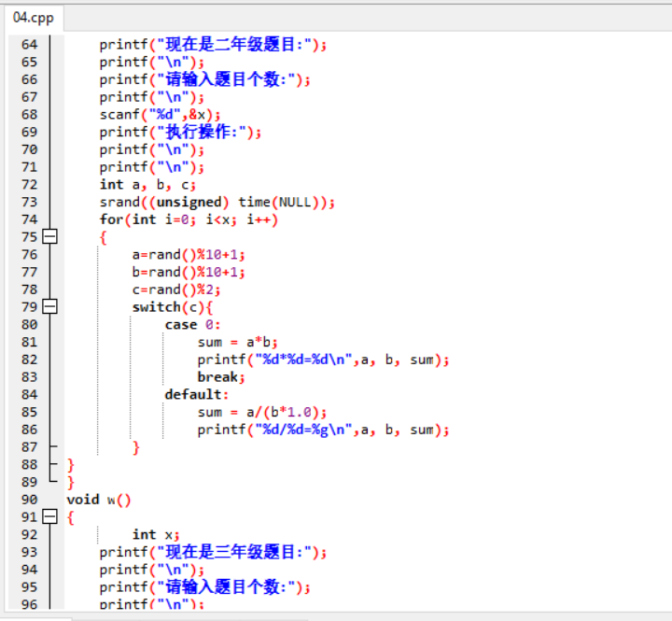Screen dimensions: 672x621
Task: Click the printf("%d*%d=%d\n") line
Action: (x=323, y=360)
